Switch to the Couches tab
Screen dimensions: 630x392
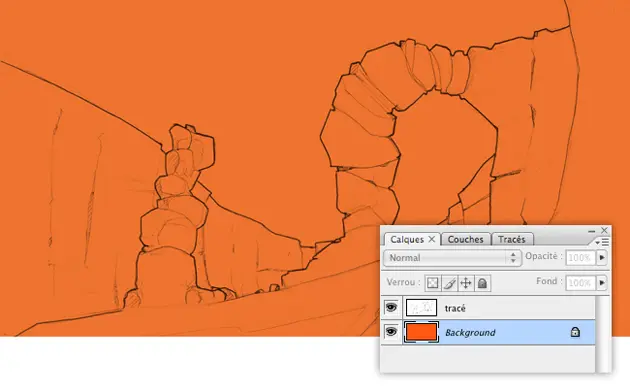466,239
